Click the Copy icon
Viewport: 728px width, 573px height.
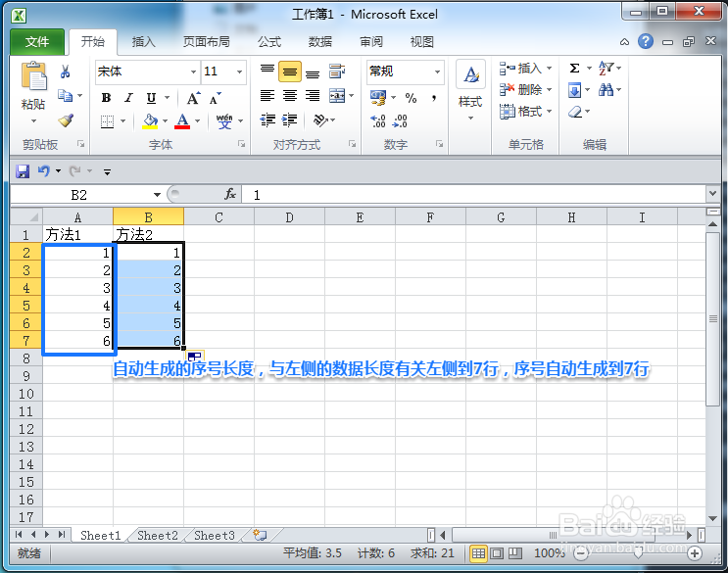65,96
